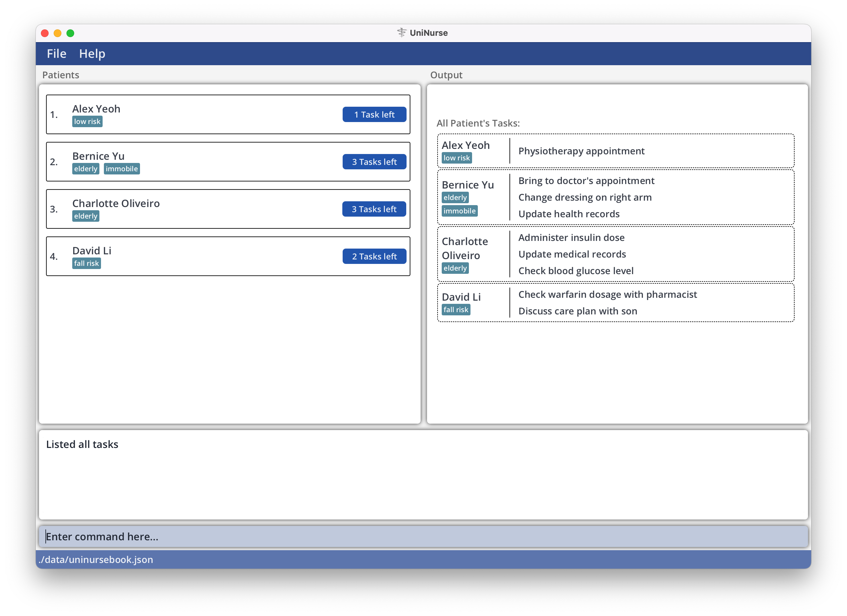The image size is (847, 616).
Task: Minimize the UniNurse window with yellow button
Action: point(58,33)
